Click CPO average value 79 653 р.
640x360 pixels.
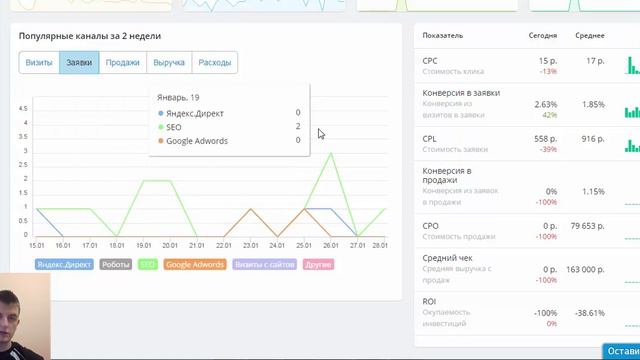pos(588,226)
